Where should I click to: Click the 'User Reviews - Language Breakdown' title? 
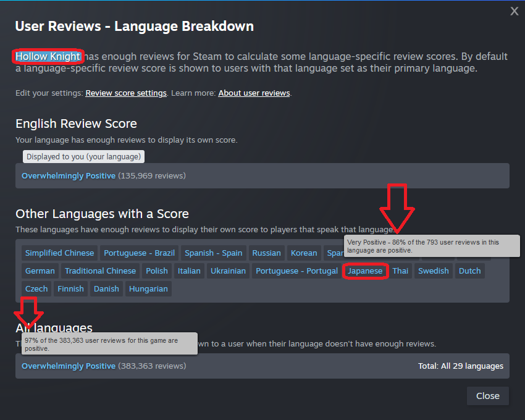[134, 26]
